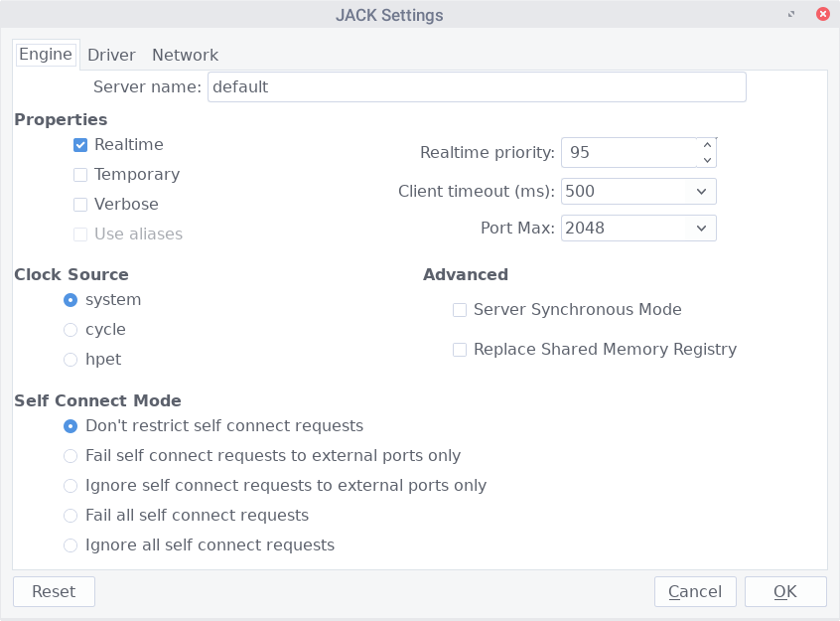Check Replace Shared Memory Registry
This screenshot has height=621, width=840.
pyautogui.click(x=460, y=350)
